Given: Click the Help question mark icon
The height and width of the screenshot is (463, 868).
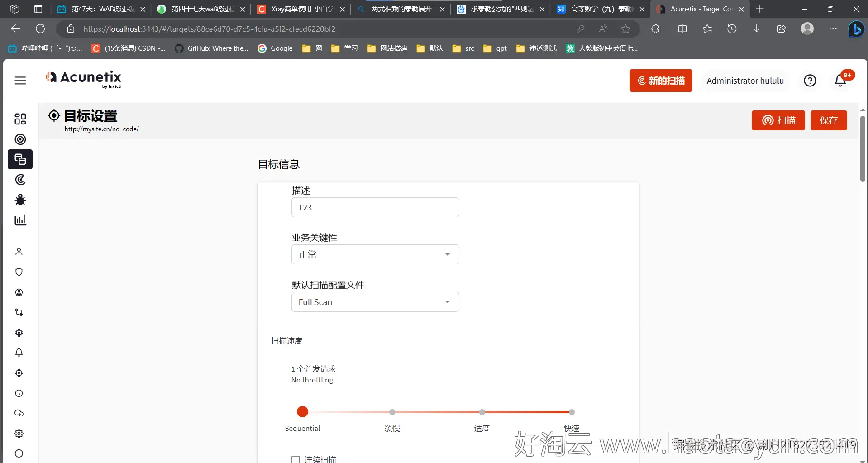Looking at the screenshot, I should click(810, 80).
